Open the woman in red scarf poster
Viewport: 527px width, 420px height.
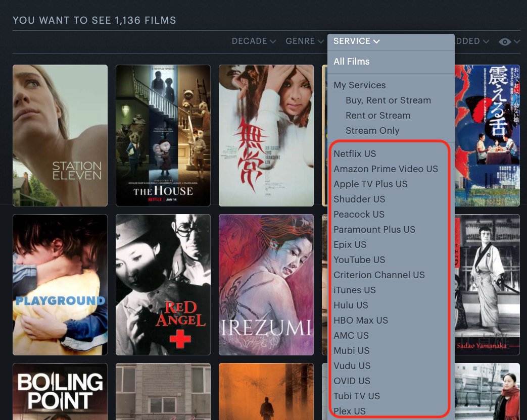pyautogui.click(x=488, y=391)
